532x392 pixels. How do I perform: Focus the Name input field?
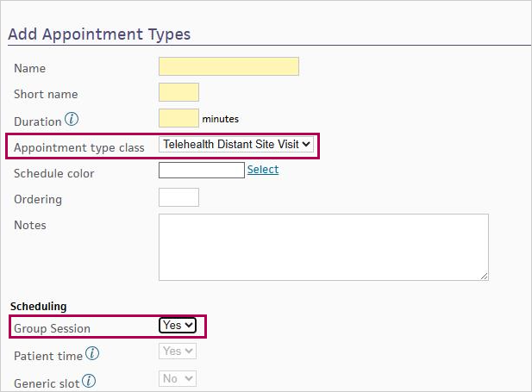tap(228, 67)
